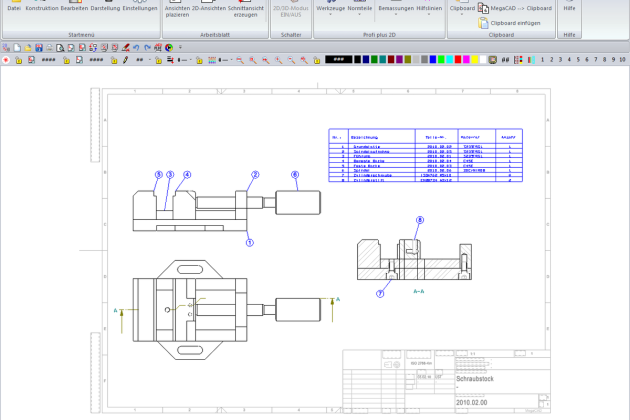Viewport: 630px width, 420px height.
Task: Toggle layer number 10
Action: pos(622,60)
